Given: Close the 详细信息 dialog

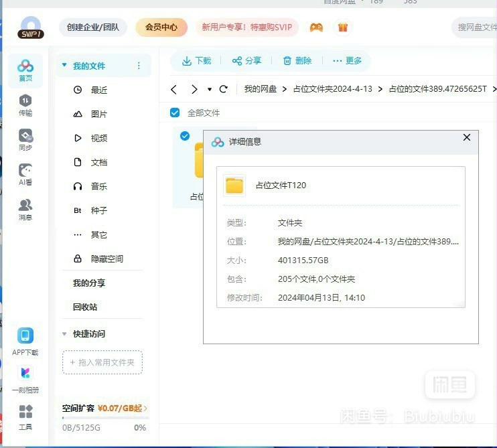Looking at the screenshot, I should tap(467, 137).
